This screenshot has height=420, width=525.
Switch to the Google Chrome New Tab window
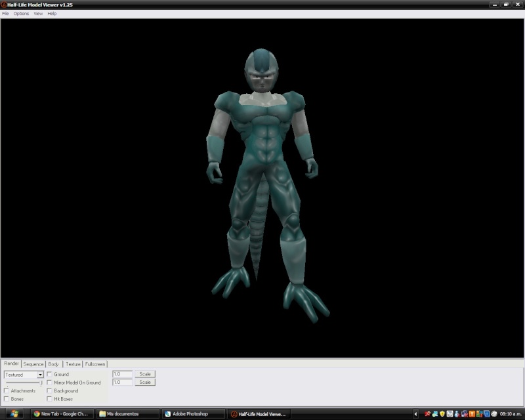coord(62,414)
